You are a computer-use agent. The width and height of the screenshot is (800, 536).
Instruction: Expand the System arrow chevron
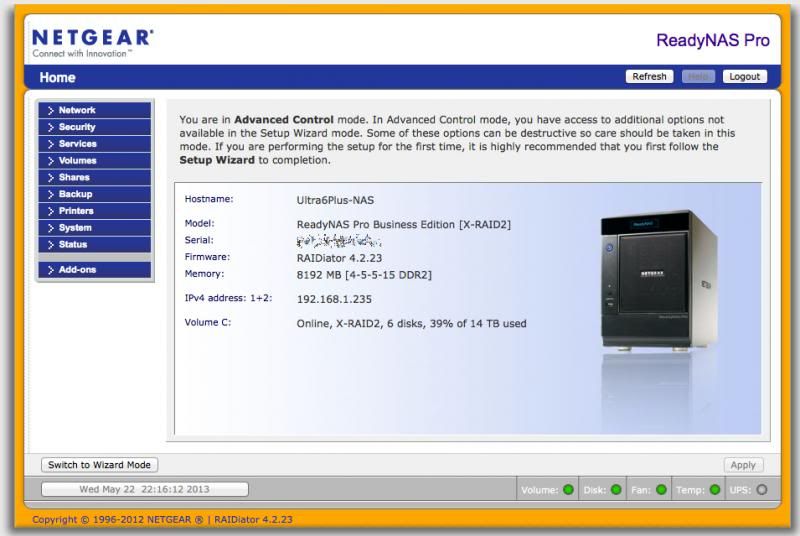click(x=51, y=228)
